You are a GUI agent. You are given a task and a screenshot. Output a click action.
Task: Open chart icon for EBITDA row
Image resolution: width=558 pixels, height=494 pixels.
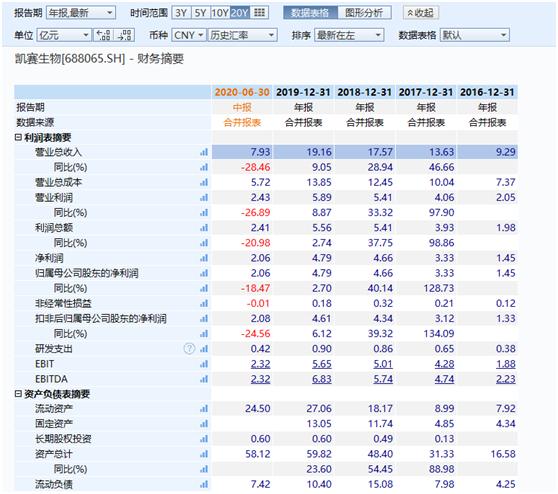click(204, 379)
